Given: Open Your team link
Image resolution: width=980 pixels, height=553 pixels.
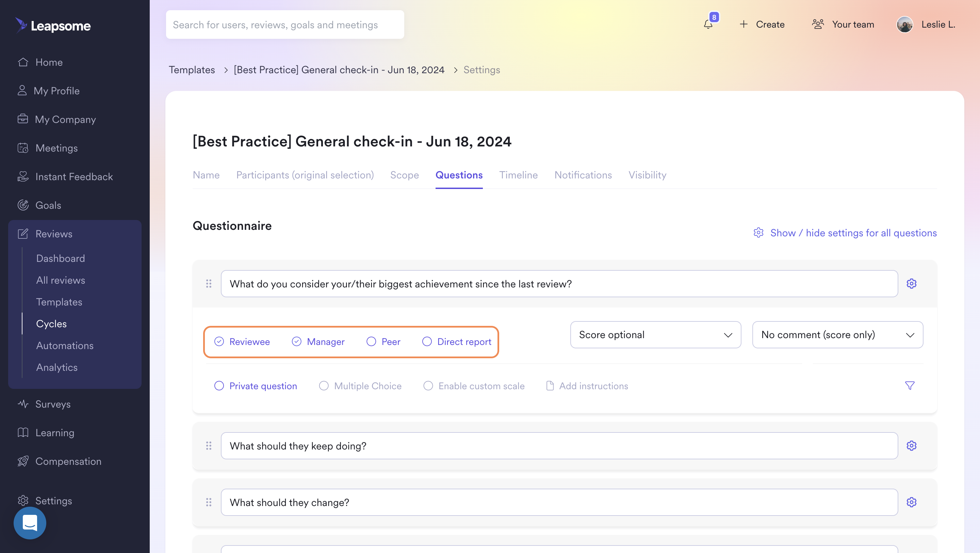Looking at the screenshot, I should tap(853, 25).
